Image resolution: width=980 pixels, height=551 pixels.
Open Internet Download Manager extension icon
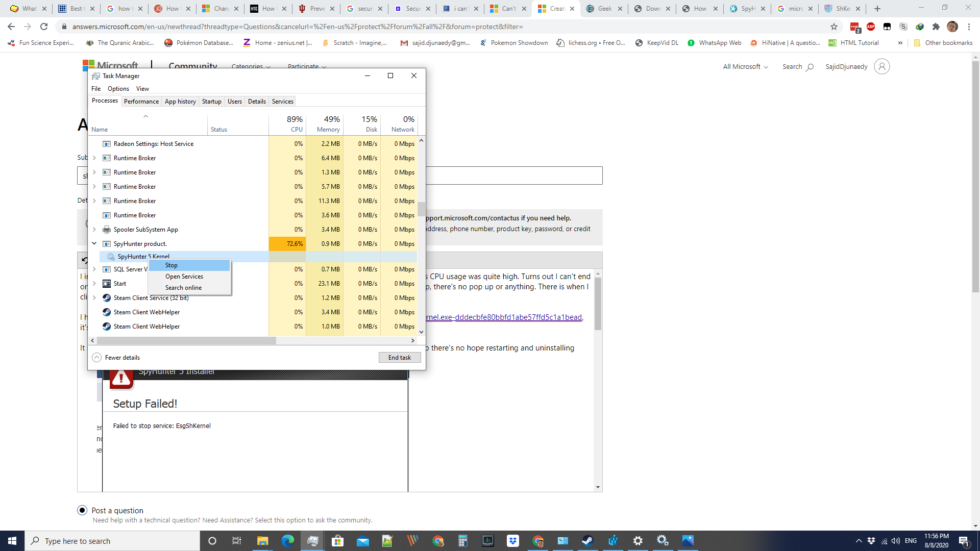coord(920,27)
